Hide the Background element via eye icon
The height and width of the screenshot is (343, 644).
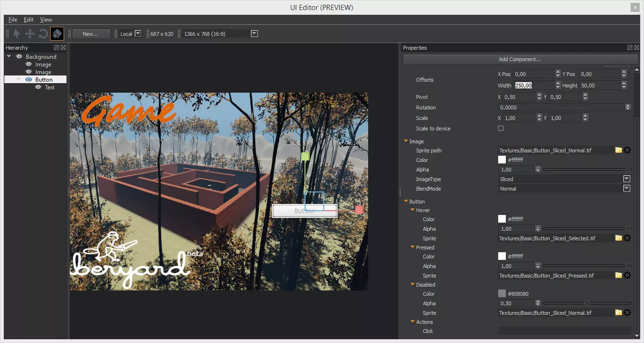tap(19, 57)
